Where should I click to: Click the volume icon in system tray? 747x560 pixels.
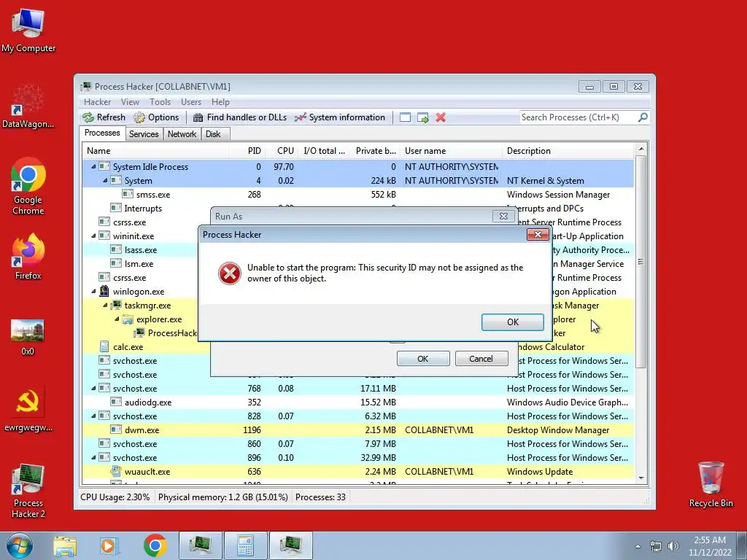pyautogui.click(x=673, y=546)
